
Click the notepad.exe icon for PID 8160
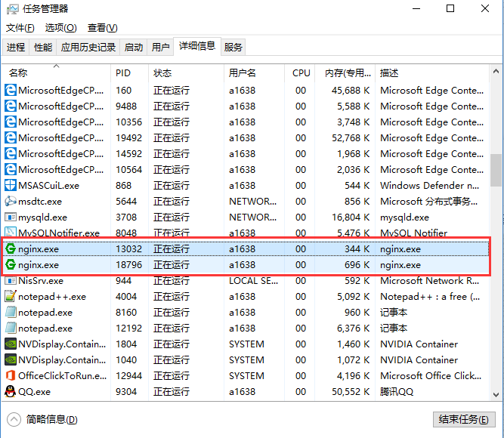click(11, 312)
